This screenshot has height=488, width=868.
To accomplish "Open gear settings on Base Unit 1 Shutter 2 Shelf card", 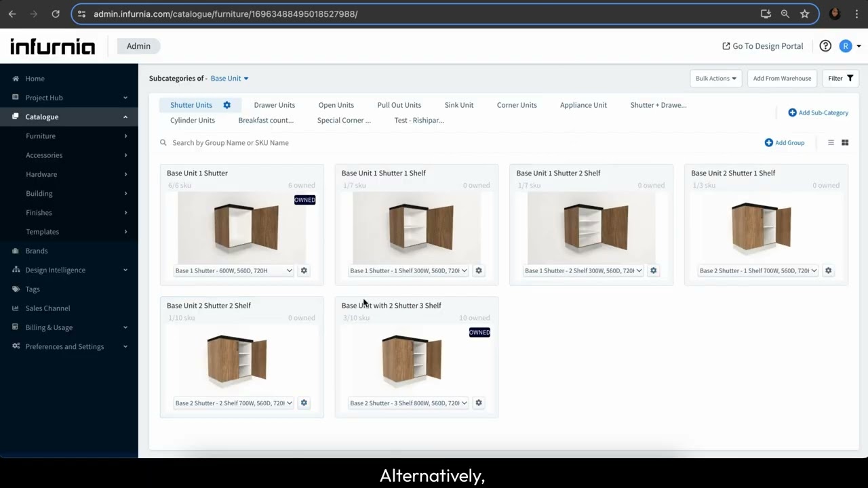I will [x=654, y=270].
